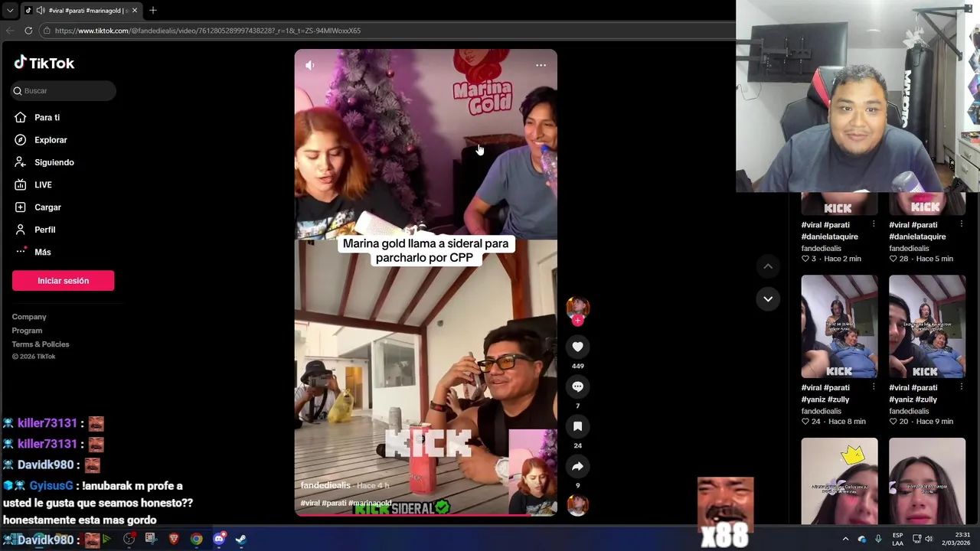The image size is (980, 551).
Task: Open the #yaniz #zully thumbnail, 20 likes
Action: 927,326
